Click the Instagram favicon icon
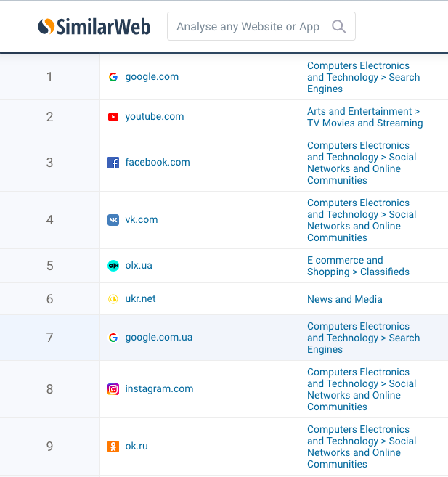This screenshot has height=477, width=448. pyautogui.click(x=113, y=389)
